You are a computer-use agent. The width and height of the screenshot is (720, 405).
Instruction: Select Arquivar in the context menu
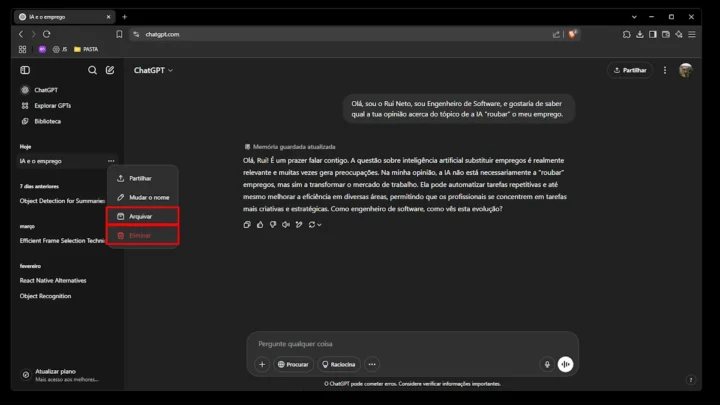pos(141,216)
